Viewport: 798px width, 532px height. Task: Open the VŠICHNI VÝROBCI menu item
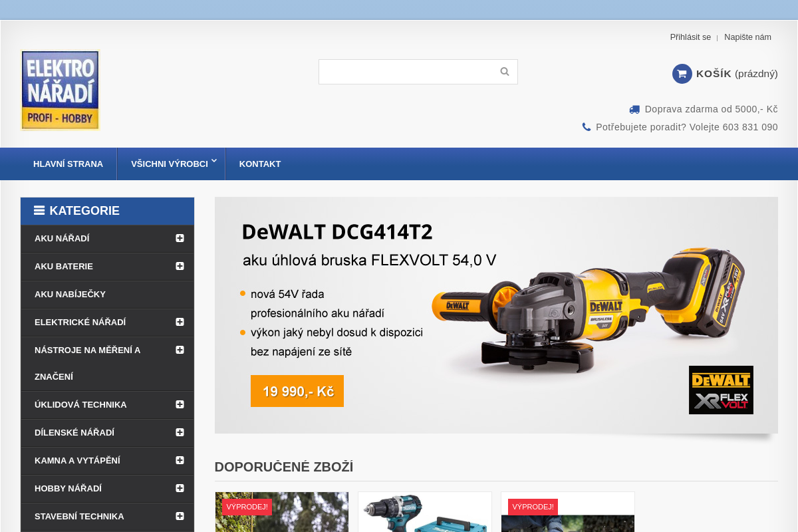click(x=170, y=164)
